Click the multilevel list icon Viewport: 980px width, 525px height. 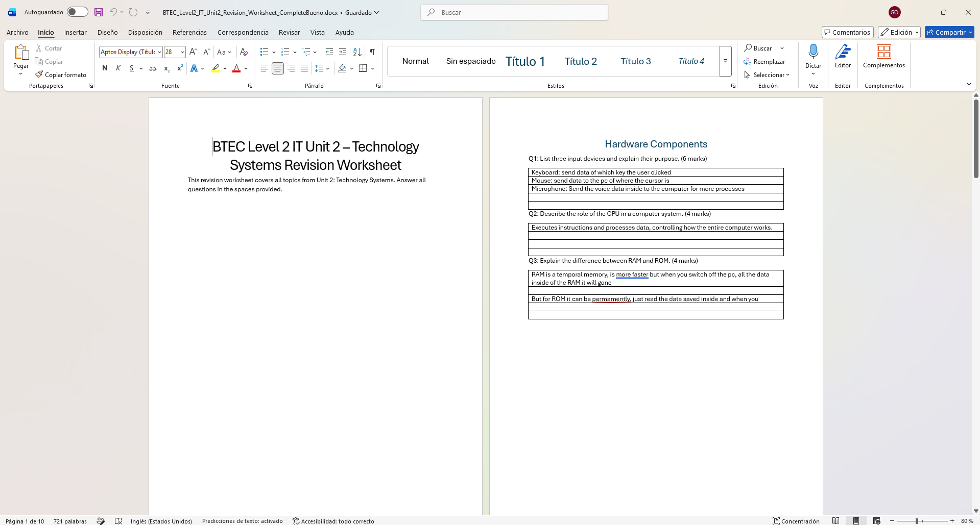tap(306, 52)
